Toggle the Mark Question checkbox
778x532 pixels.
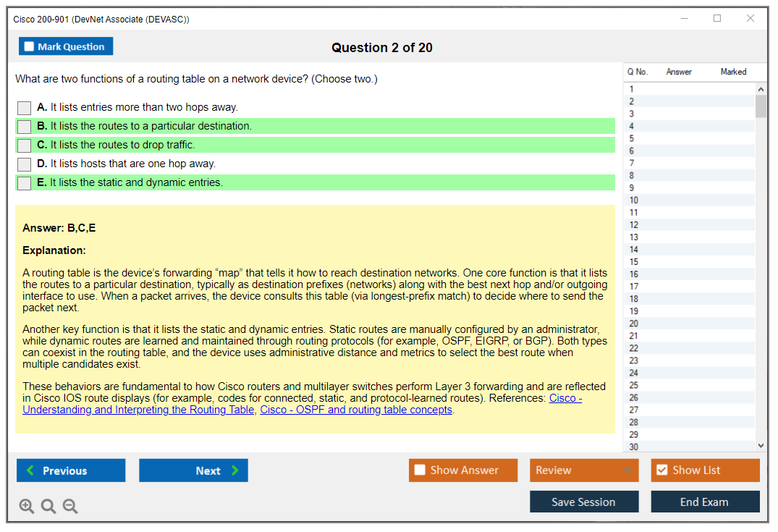pos(30,47)
